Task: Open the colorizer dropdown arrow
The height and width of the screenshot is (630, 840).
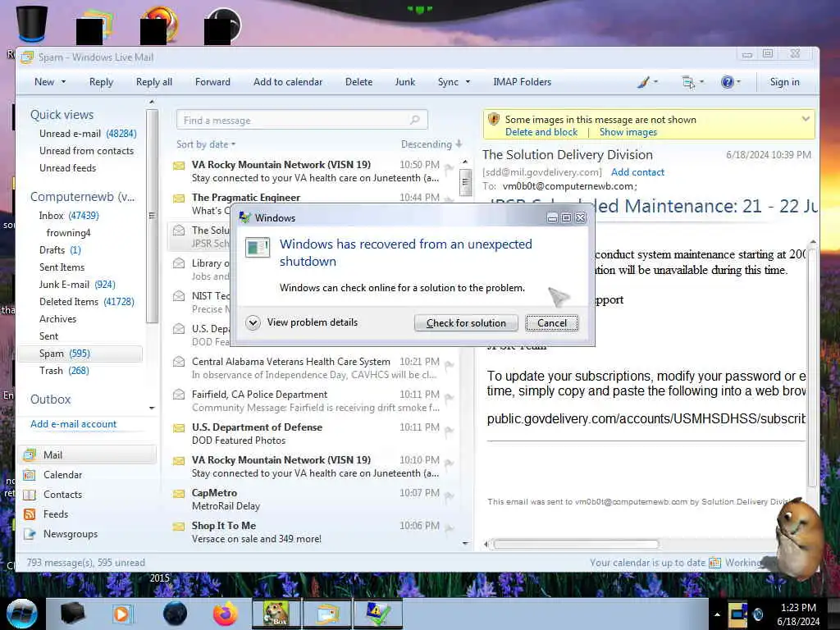Action: pyautogui.click(x=655, y=82)
